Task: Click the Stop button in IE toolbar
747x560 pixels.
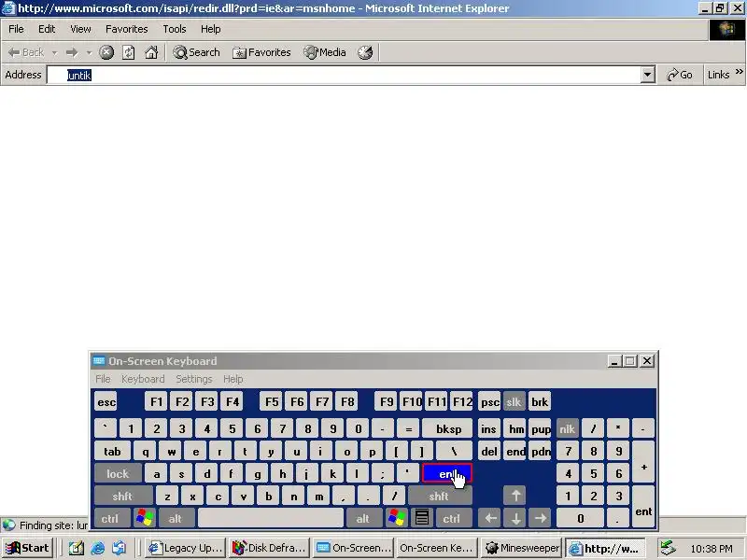Action: pyautogui.click(x=106, y=52)
